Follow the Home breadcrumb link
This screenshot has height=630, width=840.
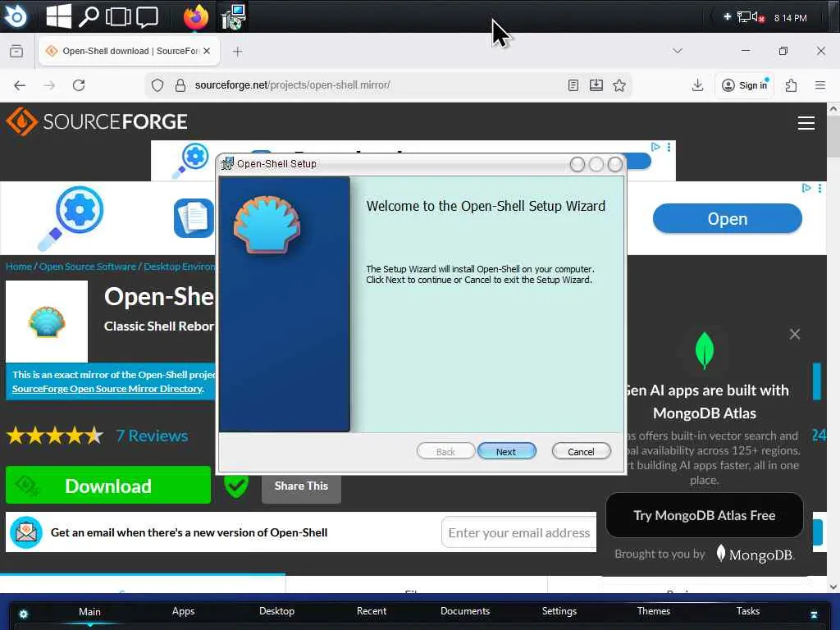coord(19,267)
